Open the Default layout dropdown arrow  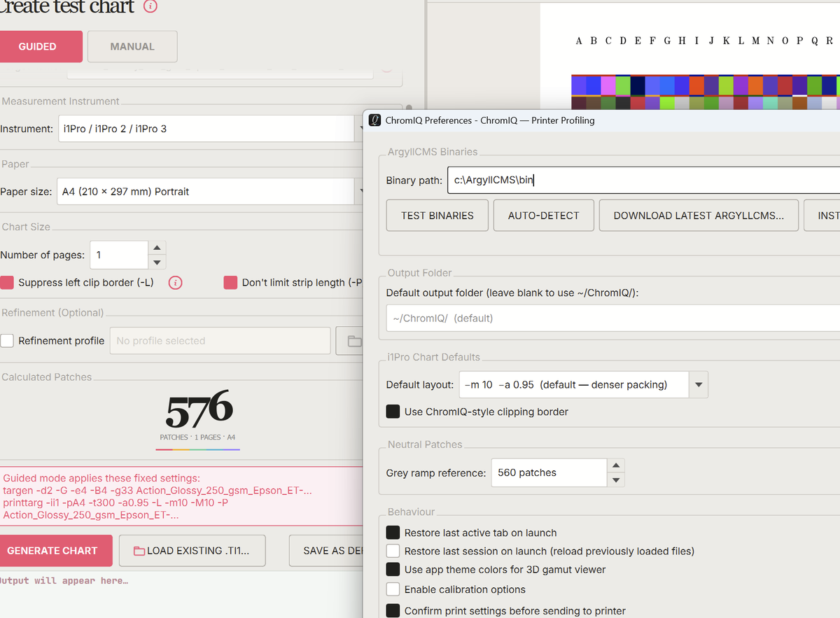point(698,384)
